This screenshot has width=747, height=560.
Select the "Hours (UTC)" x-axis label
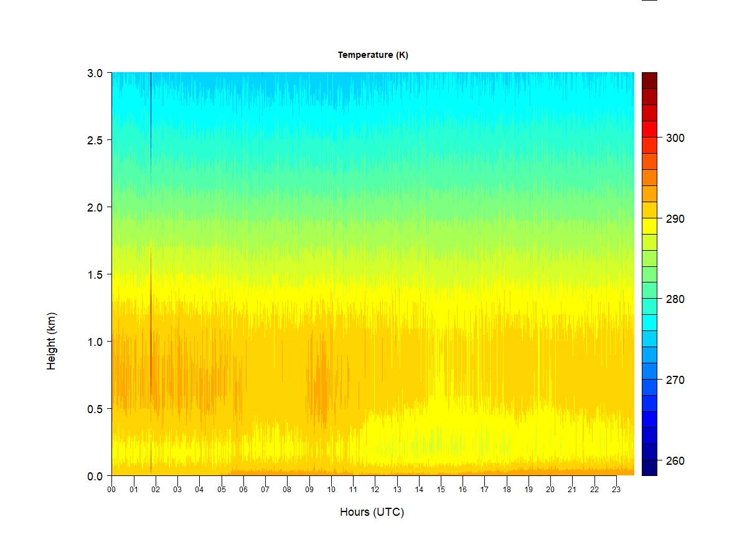point(372,512)
